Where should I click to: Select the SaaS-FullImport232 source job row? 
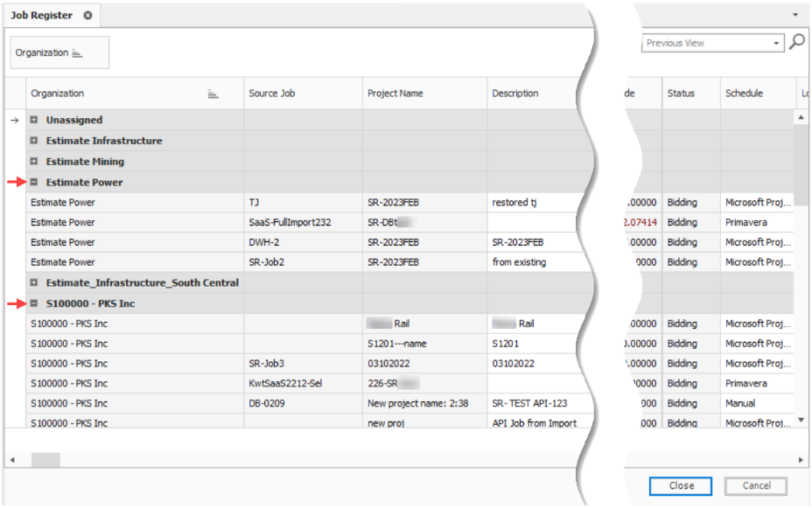point(290,223)
